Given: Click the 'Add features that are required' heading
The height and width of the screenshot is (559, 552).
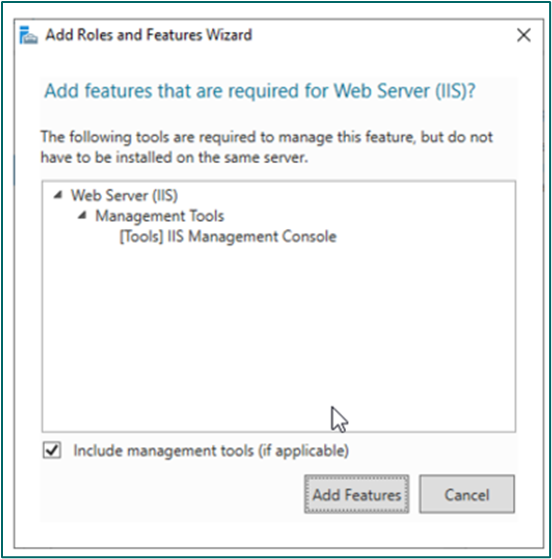Looking at the screenshot, I should click(260, 91).
